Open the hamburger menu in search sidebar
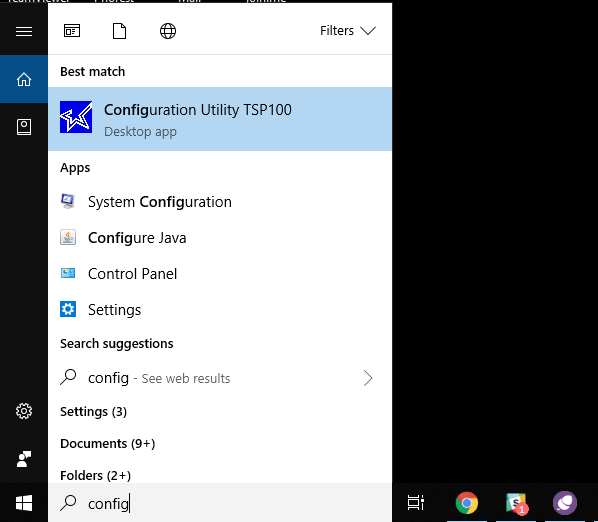 pyautogui.click(x=24, y=31)
